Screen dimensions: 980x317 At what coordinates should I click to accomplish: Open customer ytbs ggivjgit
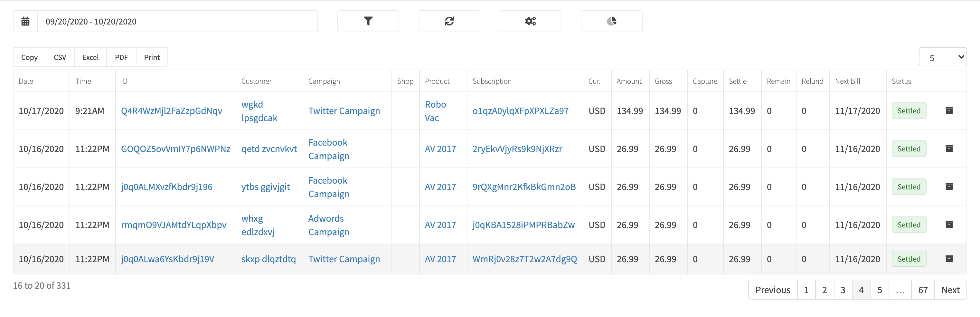click(266, 187)
